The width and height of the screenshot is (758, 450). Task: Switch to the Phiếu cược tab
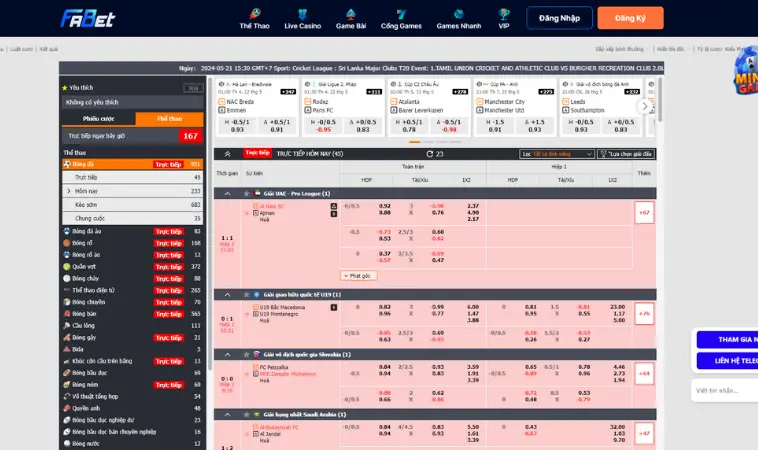tap(98, 118)
